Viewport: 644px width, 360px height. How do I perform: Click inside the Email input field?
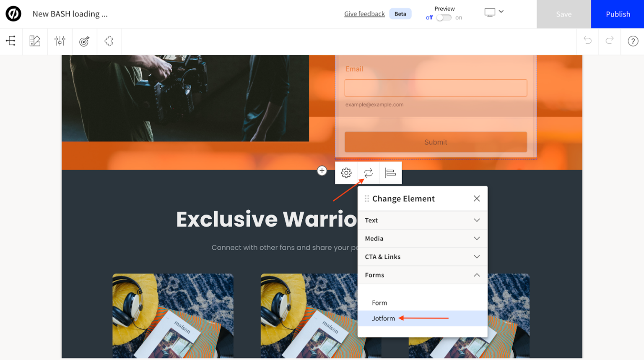click(x=435, y=88)
